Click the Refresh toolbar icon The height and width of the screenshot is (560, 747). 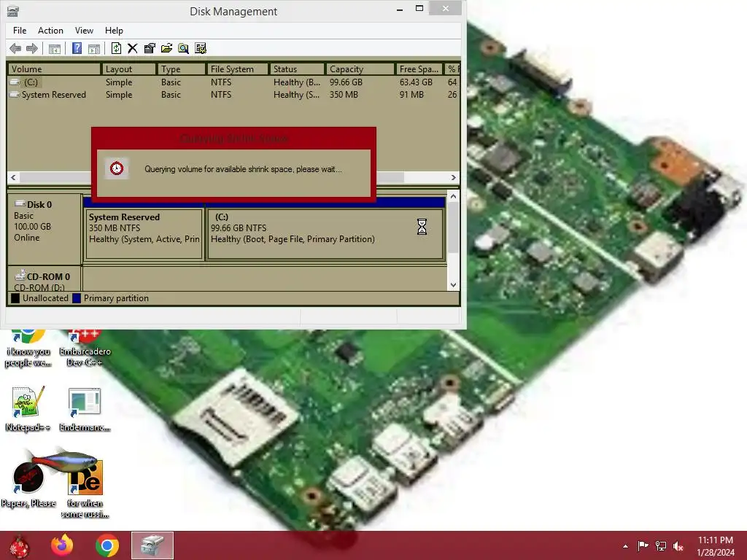116,48
